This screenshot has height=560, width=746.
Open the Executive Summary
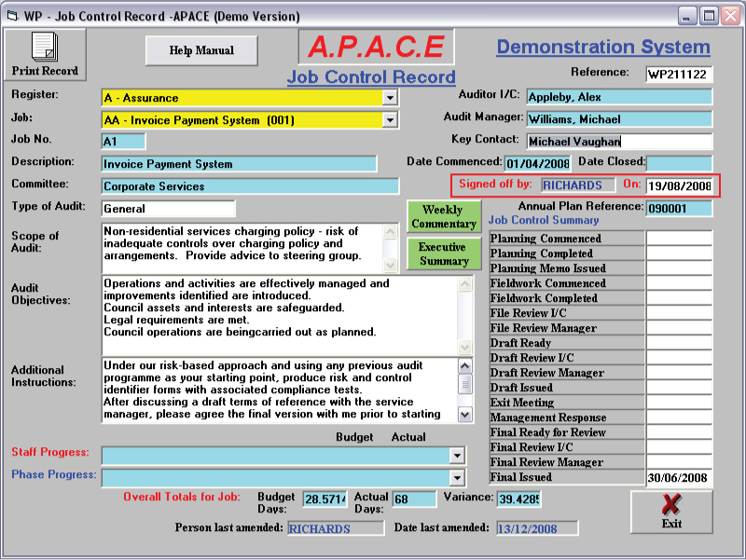tap(443, 254)
